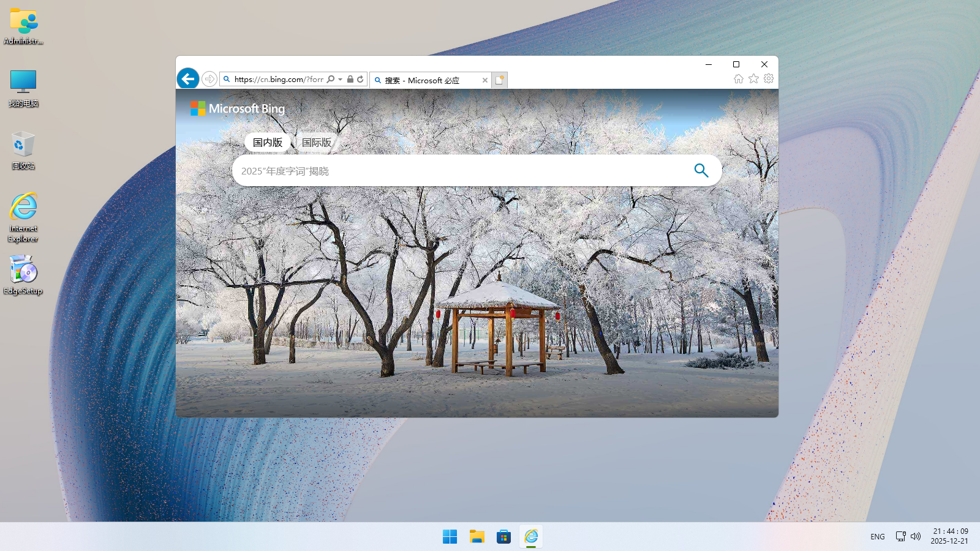Screen dimensions: 980x551
Task: Click the URL text in the address bar
Action: coord(279,79)
